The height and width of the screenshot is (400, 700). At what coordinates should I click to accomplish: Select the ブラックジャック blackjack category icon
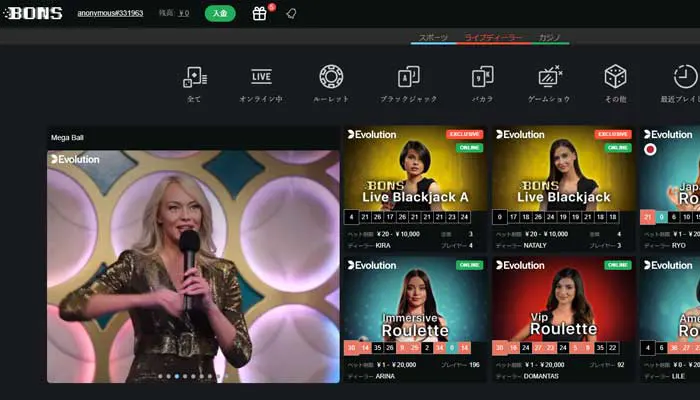pos(408,77)
